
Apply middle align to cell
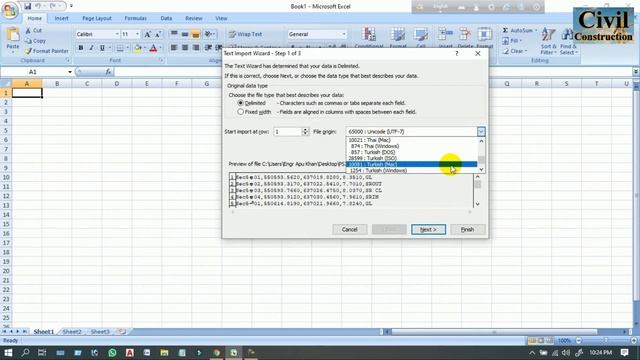185,34
